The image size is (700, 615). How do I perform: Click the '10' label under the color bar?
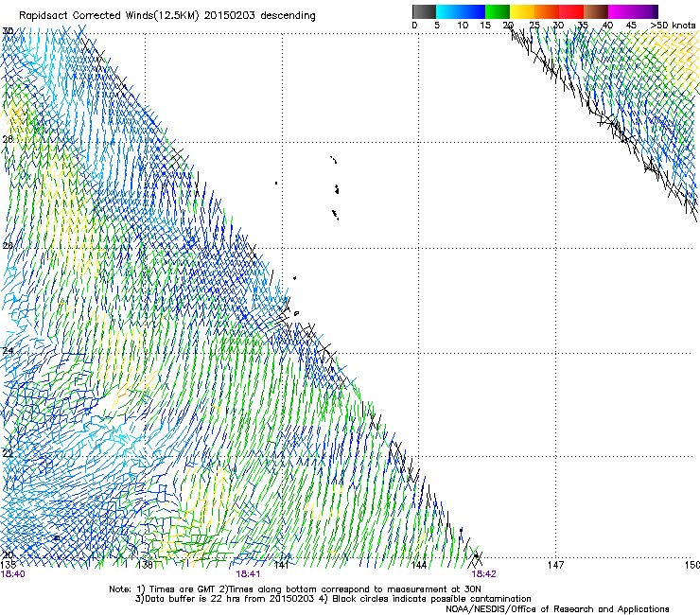click(x=463, y=26)
